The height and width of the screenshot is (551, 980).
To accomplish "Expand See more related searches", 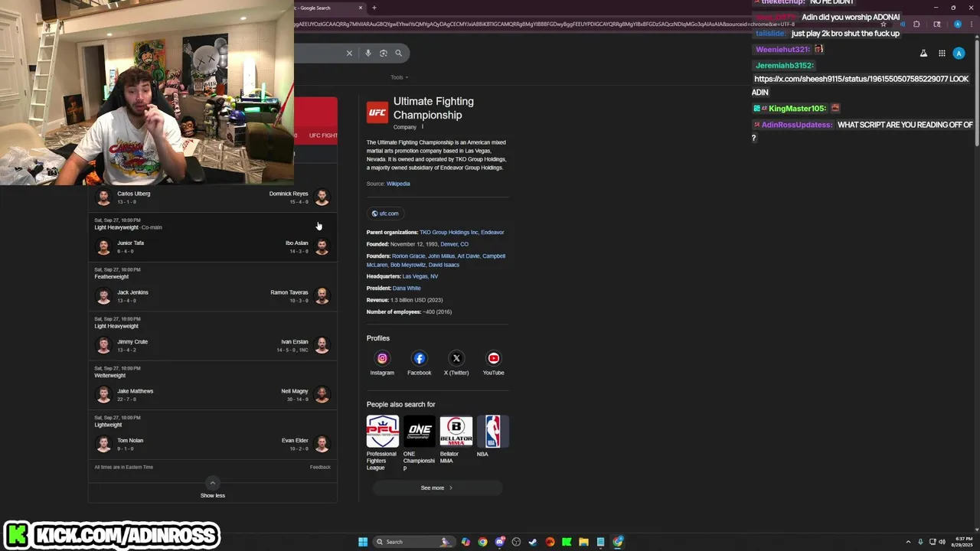I will point(437,487).
